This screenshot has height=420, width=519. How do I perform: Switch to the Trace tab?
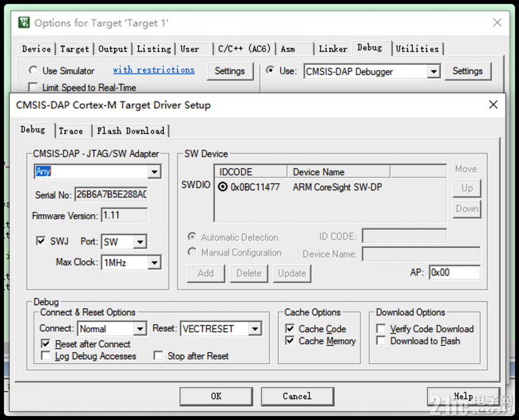[73, 131]
